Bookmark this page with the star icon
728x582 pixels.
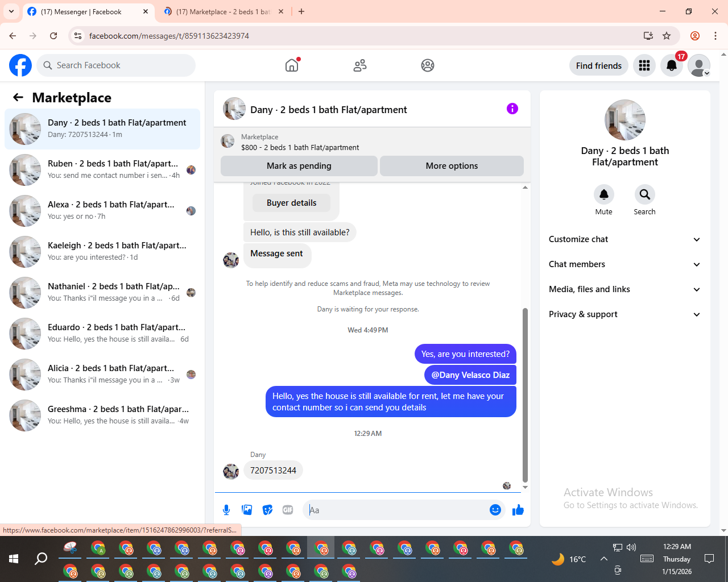click(x=667, y=36)
